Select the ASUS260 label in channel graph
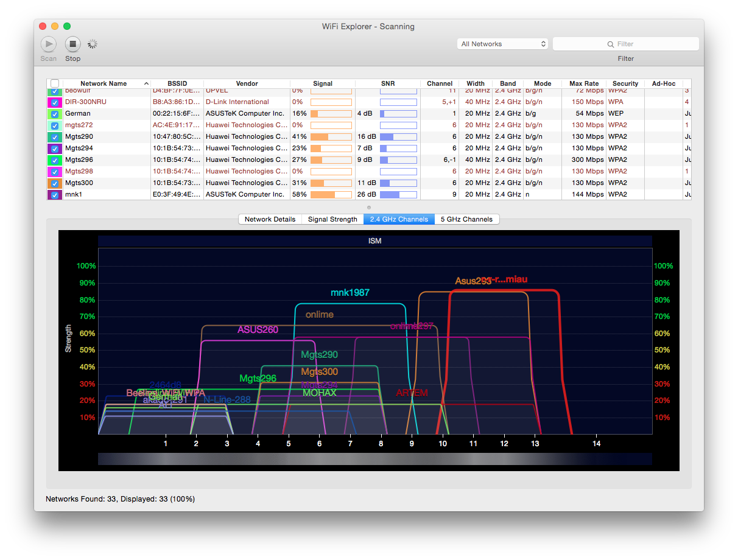 point(258,330)
